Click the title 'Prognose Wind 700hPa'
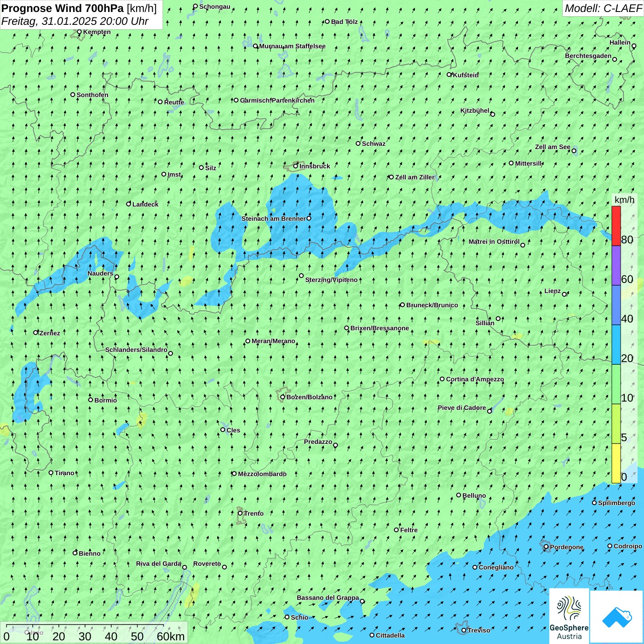This screenshot has width=644, height=644. point(63,8)
